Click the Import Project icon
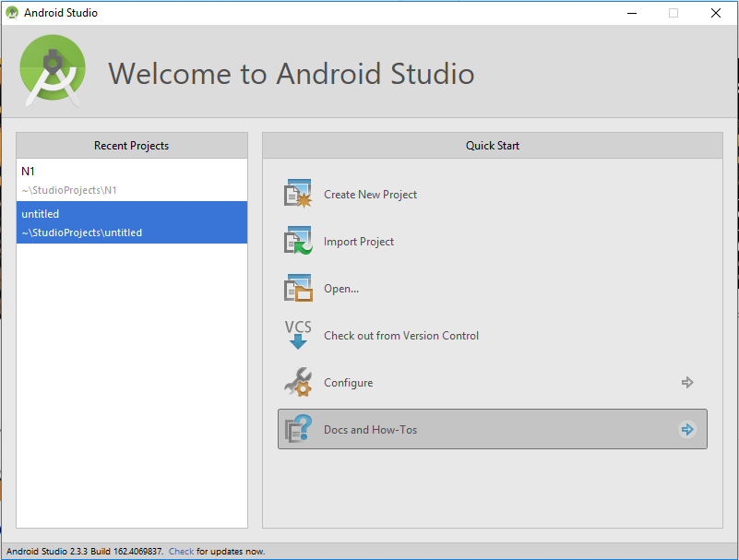This screenshot has width=739, height=560. (x=298, y=241)
